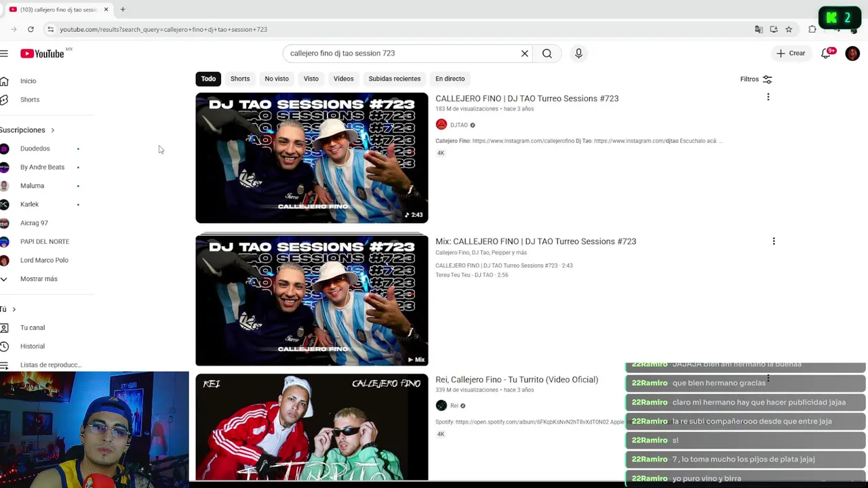Select the Vídeos filter chip
Viewport: 868px width, 488px height.
pyautogui.click(x=343, y=79)
